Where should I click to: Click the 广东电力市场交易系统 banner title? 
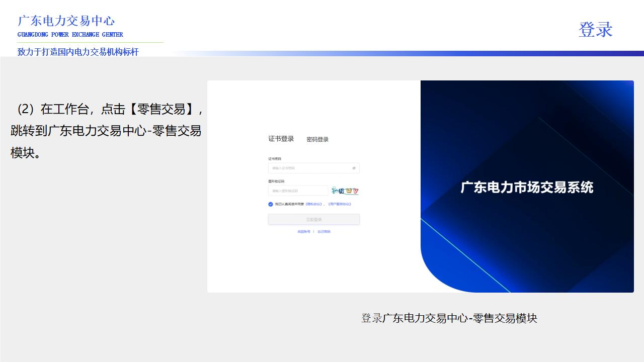[527, 187]
